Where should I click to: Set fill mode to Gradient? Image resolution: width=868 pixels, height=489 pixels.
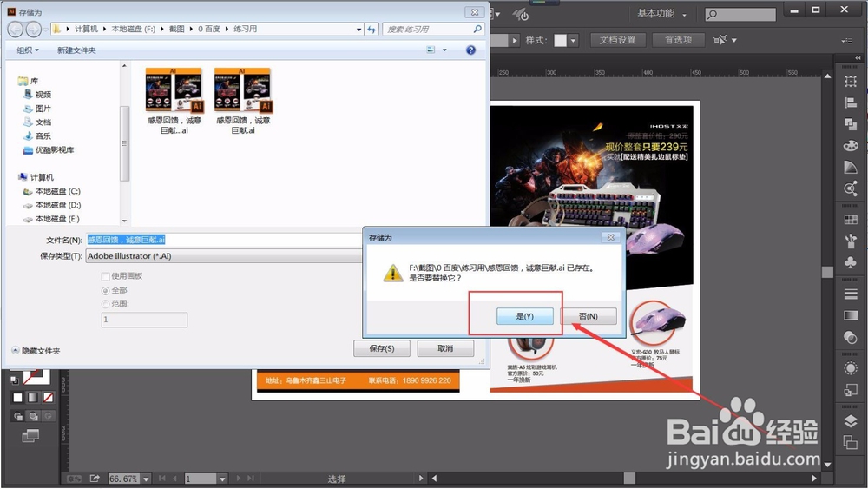33,398
